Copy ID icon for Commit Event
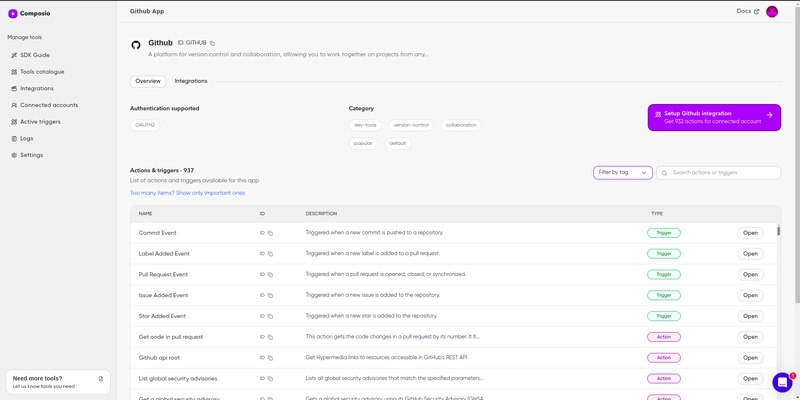Image resolution: width=800 pixels, height=400 pixels. pos(270,233)
